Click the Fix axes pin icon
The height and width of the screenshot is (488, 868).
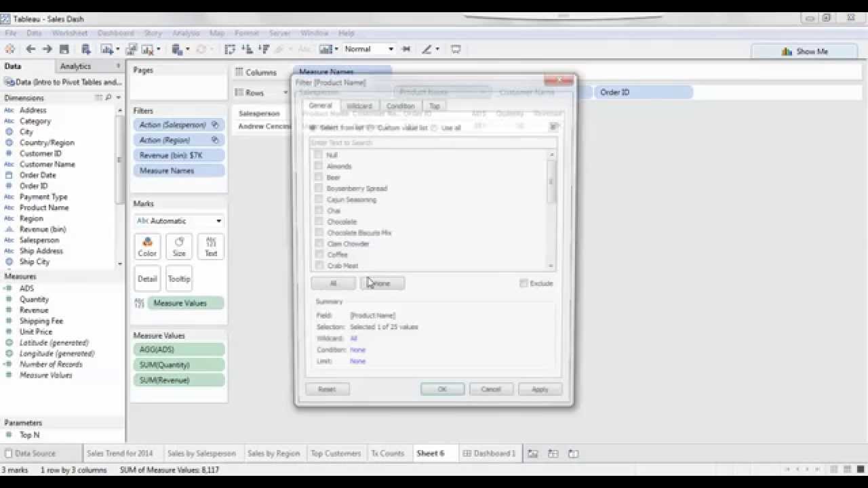[406, 49]
